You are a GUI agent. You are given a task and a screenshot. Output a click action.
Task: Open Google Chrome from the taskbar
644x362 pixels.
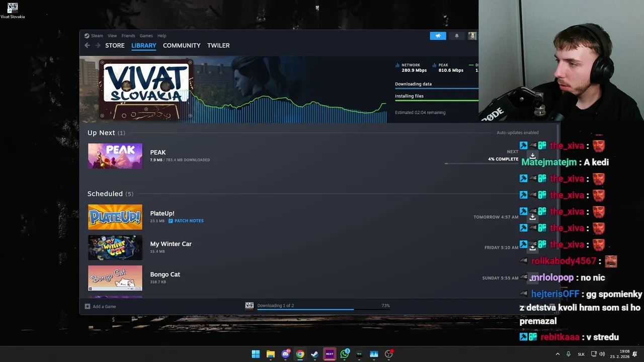point(300,354)
